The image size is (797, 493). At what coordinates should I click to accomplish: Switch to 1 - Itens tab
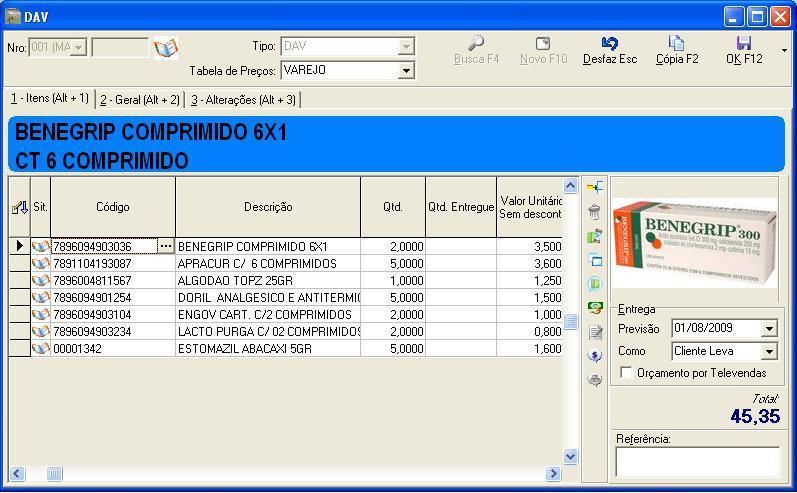(x=50, y=98)
